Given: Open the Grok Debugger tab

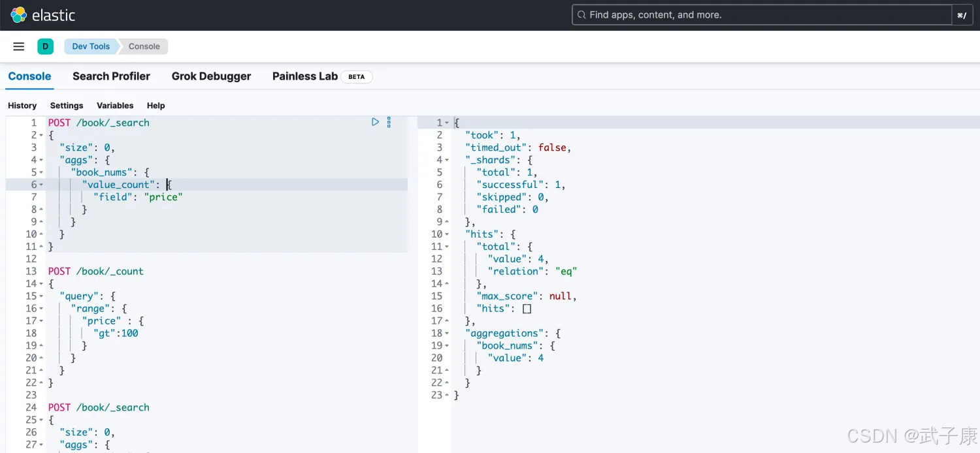Looking at the screenshot, I should pyautogui.click(x=211, y=76).
